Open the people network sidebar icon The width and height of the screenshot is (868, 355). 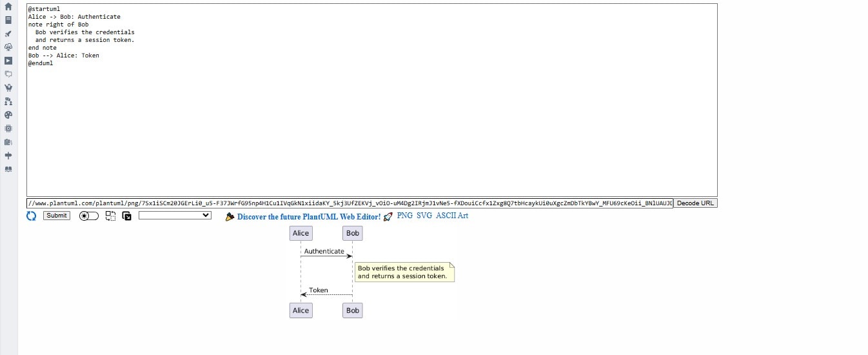(8, 101)
